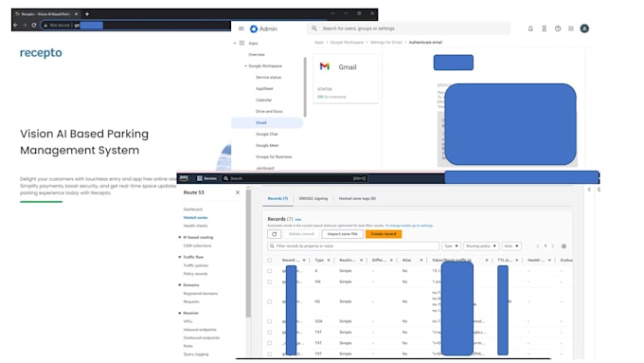Open Service status in Admin sidebar
The width and height of the screenshot is (644, 363).
point(269,78)
